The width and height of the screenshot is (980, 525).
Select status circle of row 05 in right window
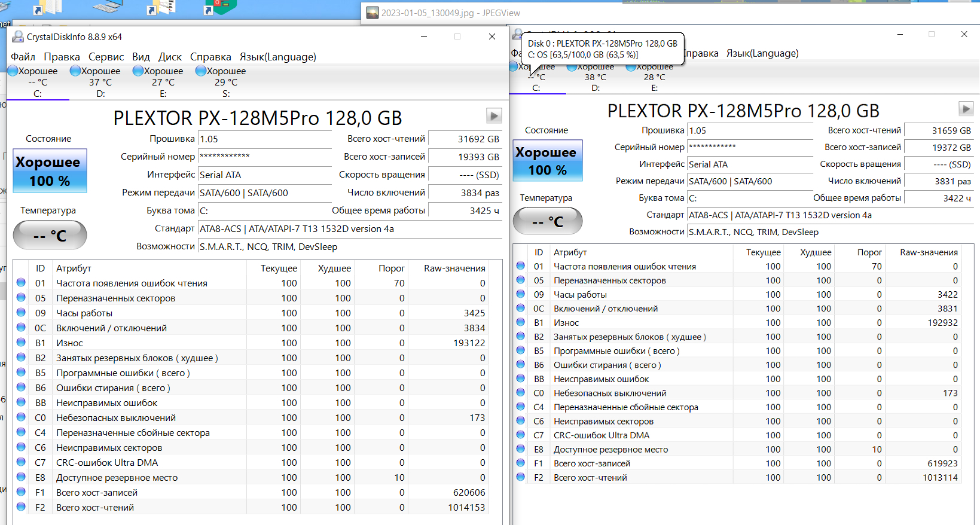point(521,280)
